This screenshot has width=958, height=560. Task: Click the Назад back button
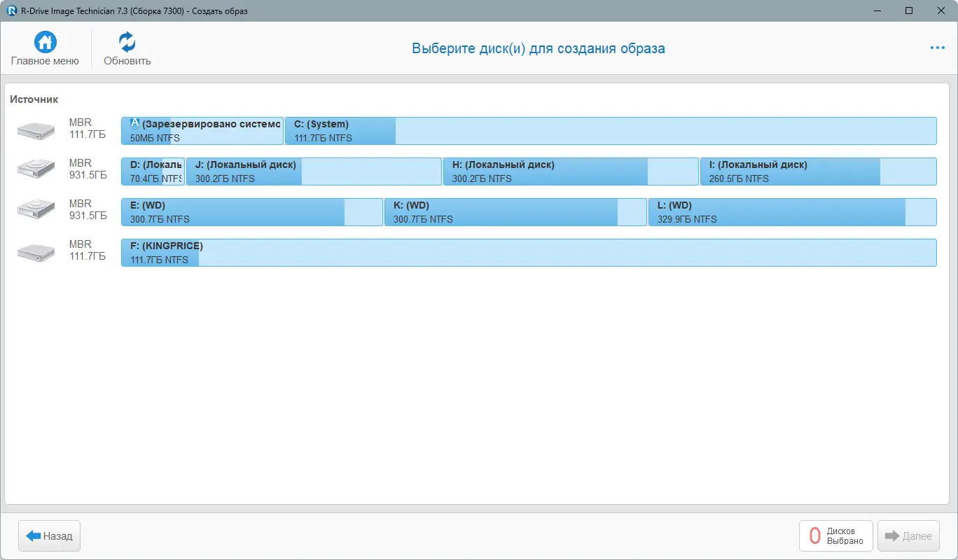click(50, 536)
